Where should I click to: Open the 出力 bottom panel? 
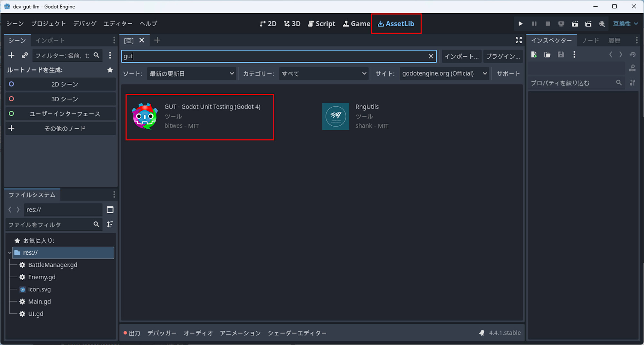(132, 333)
